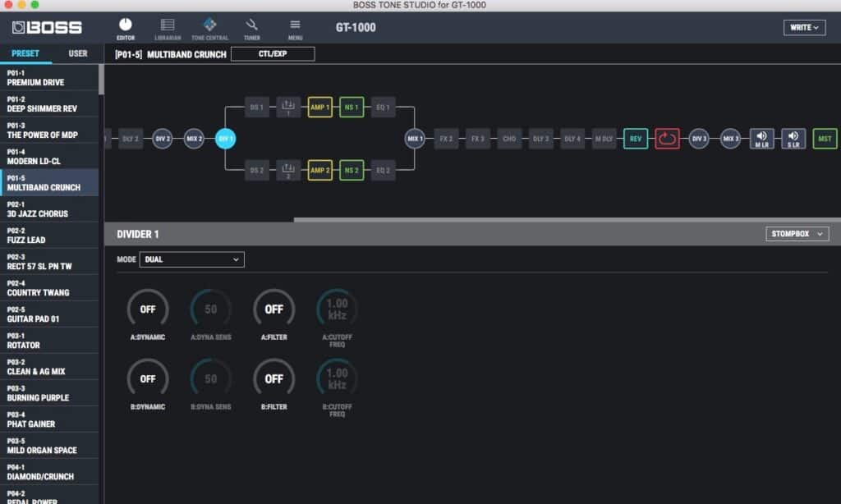Select the MST master block
841x504 pixels.
pyautogui.click(x=825, y=139)
